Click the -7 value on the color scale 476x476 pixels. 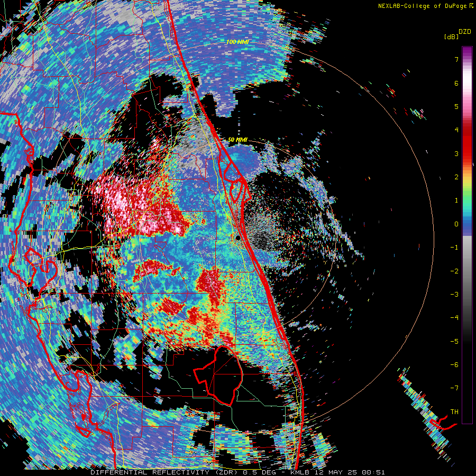tap(454, 388)
